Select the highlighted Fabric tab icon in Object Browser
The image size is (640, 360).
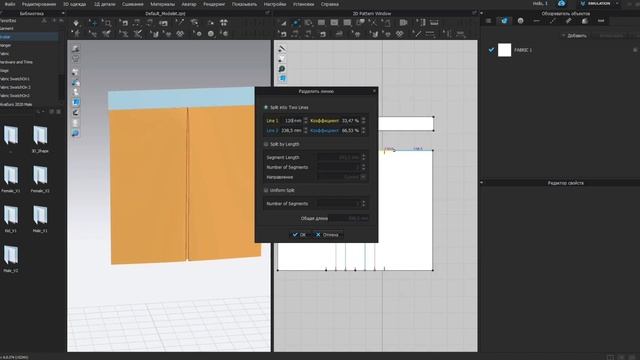[504, 21]
